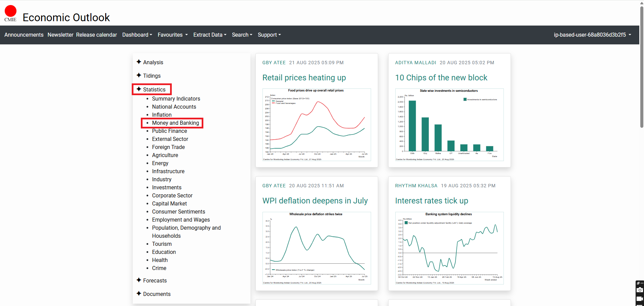Click the star icon beside Documents
Screen dimensions: 644x306
pyautogui.click(x=139, y=294)
